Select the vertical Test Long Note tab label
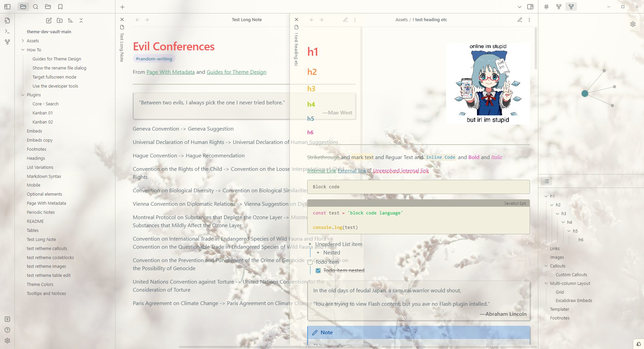This screenshot has width=644, height=349. 122,47
